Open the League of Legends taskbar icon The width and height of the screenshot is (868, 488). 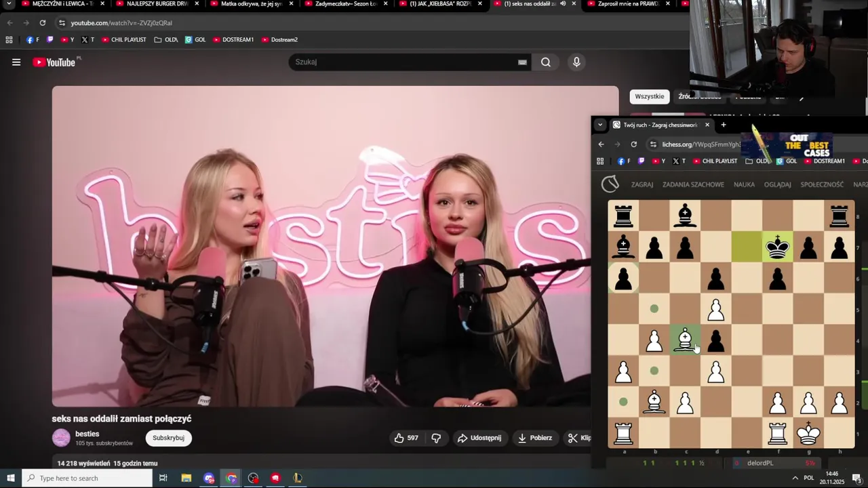tap(298, 479)
